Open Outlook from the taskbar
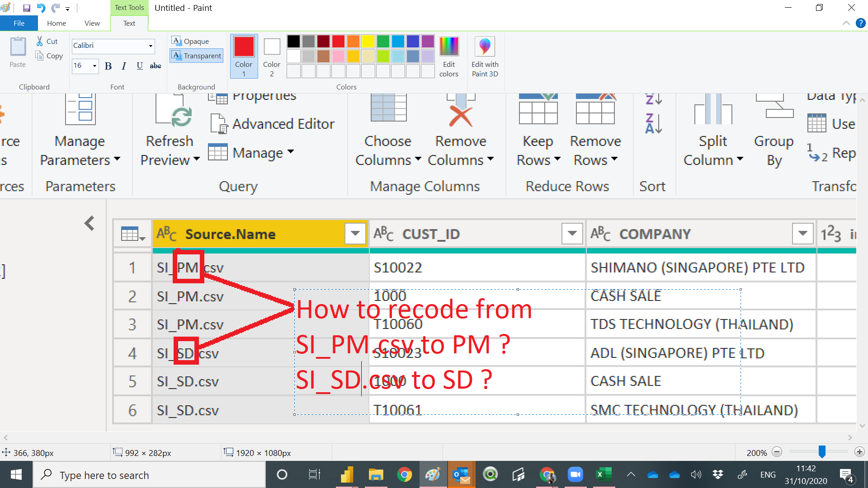 pos(462,475)
